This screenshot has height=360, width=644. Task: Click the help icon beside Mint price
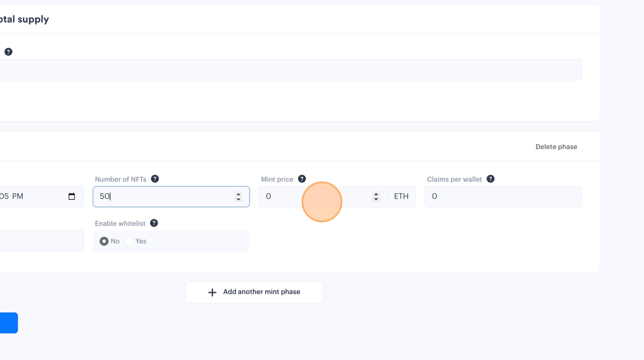tap(302, 179)
